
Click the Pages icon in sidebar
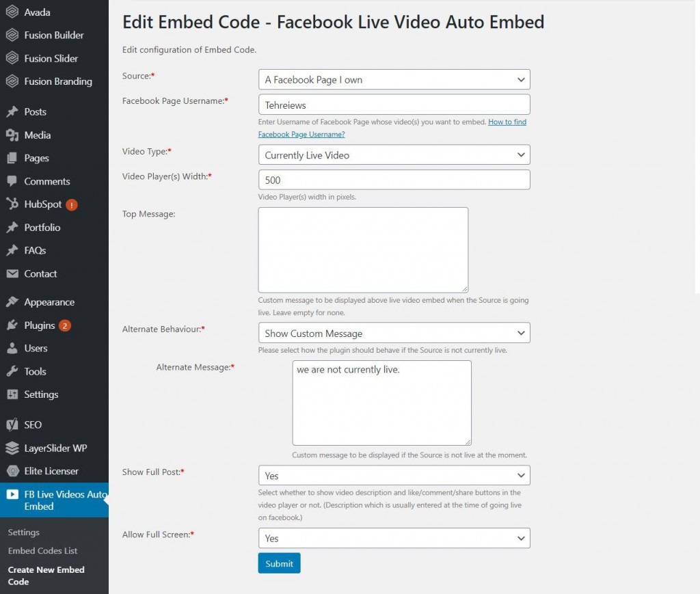point(12,158)
